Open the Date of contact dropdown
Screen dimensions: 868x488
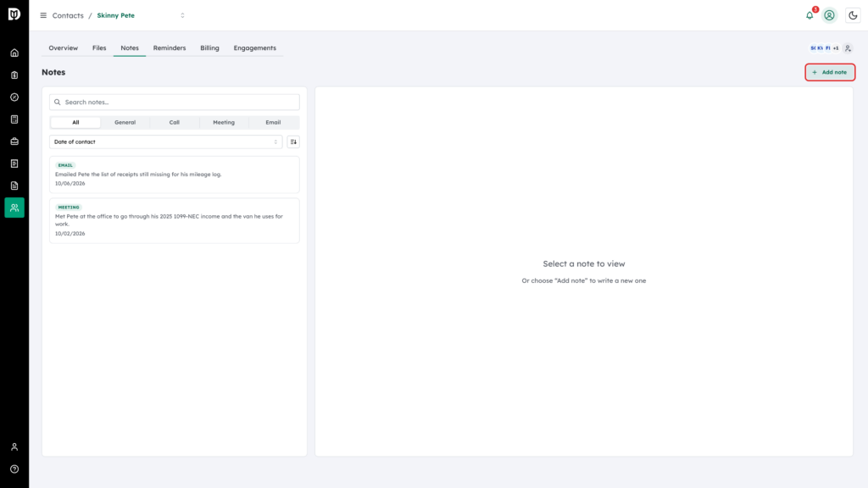(166, 142)
